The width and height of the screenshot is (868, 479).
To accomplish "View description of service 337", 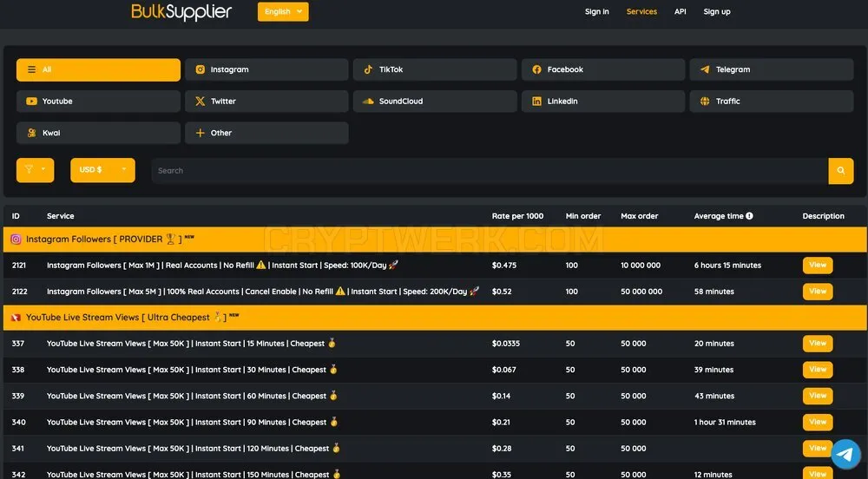I will (x=818, y=344).
